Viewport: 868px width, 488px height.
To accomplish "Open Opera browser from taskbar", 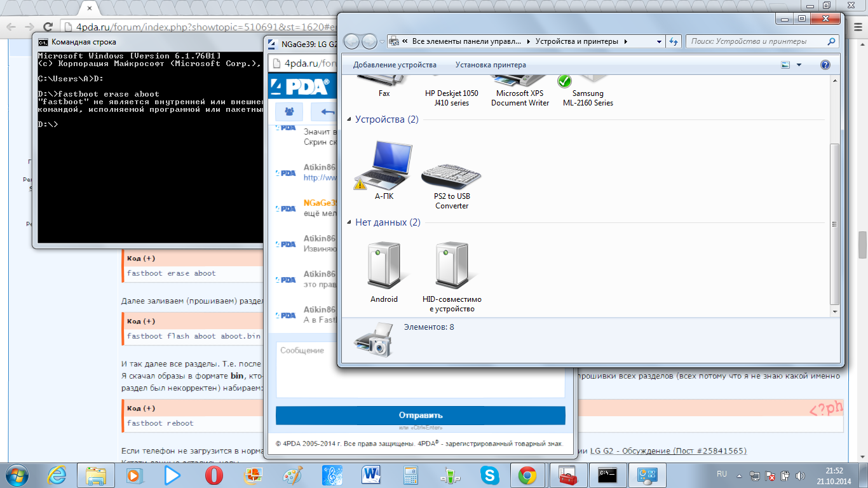I will point(214,475).
